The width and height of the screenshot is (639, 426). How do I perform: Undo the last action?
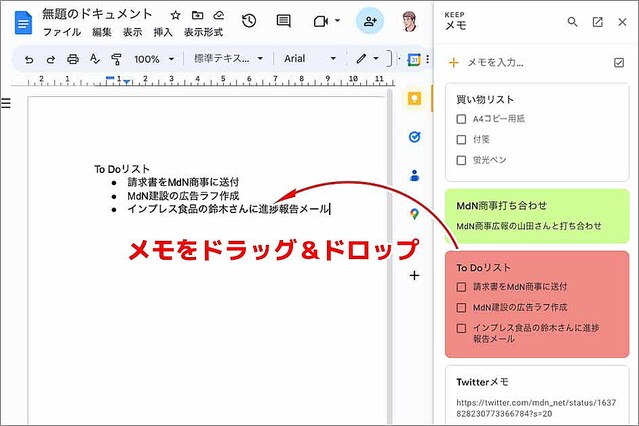click(x=29, y=60)
